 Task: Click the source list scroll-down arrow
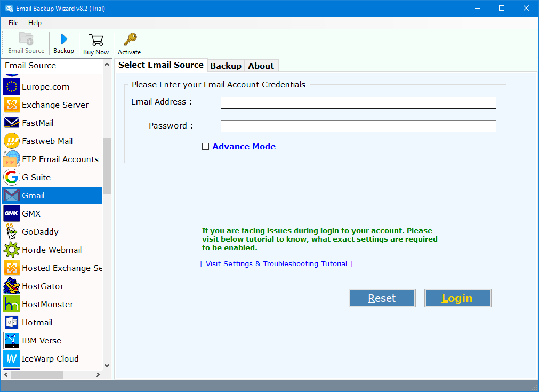[x=107, y=365]
